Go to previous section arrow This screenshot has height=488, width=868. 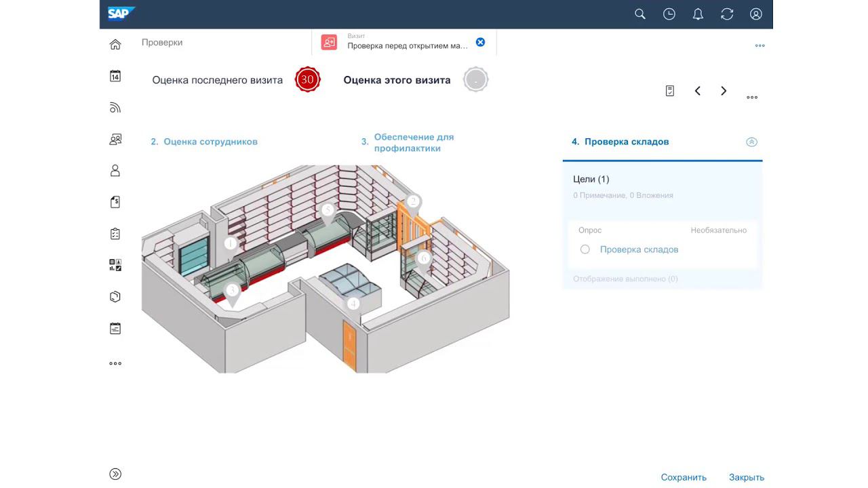tap(697, 91)
